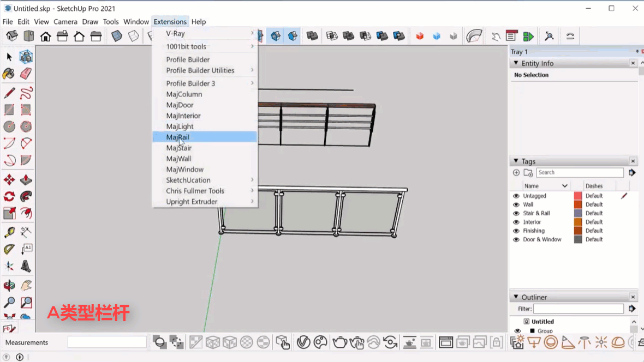Hide the Wall tag visibility eye
This screenshot has height=362, width=644.
[x=516, y=204]
